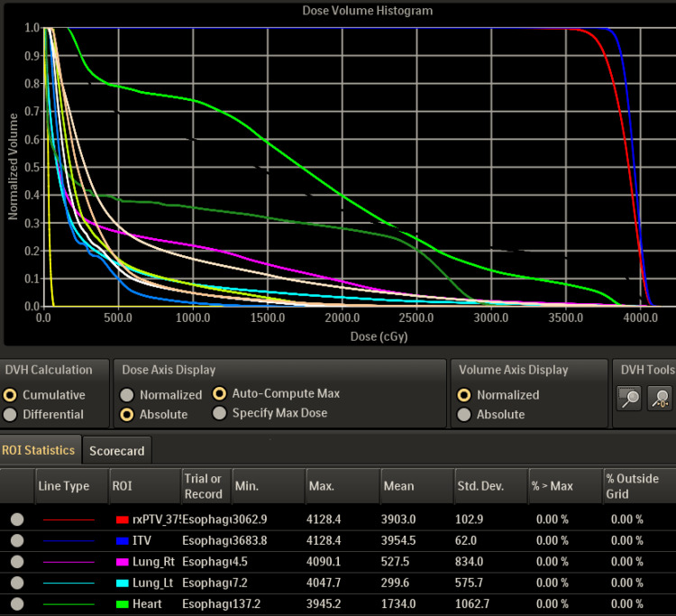Set volume axis to Normalized
This screenshot has width=676, height=616.
coord(464,395)
